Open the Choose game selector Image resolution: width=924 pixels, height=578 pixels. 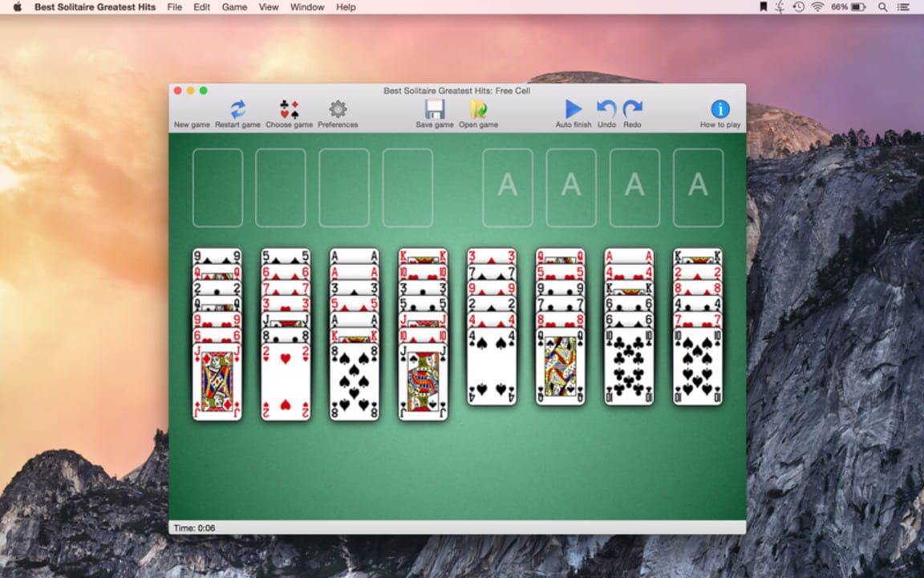pos(289,108)
